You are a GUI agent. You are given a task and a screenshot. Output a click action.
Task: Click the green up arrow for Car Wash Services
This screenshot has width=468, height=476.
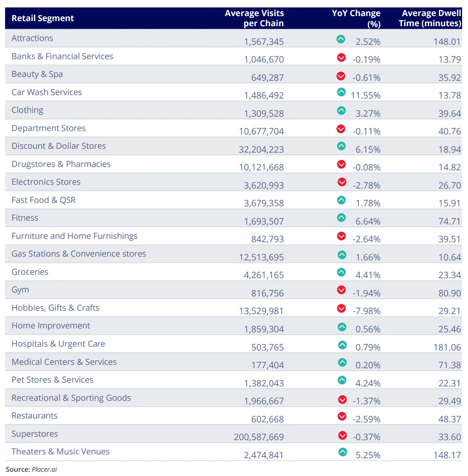[x=341, y=92]
